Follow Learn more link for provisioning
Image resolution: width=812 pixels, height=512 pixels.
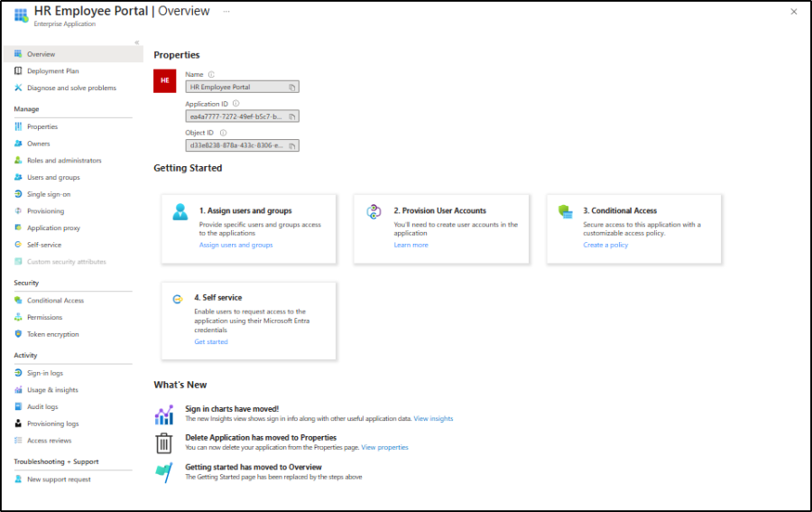click(411, 245)
